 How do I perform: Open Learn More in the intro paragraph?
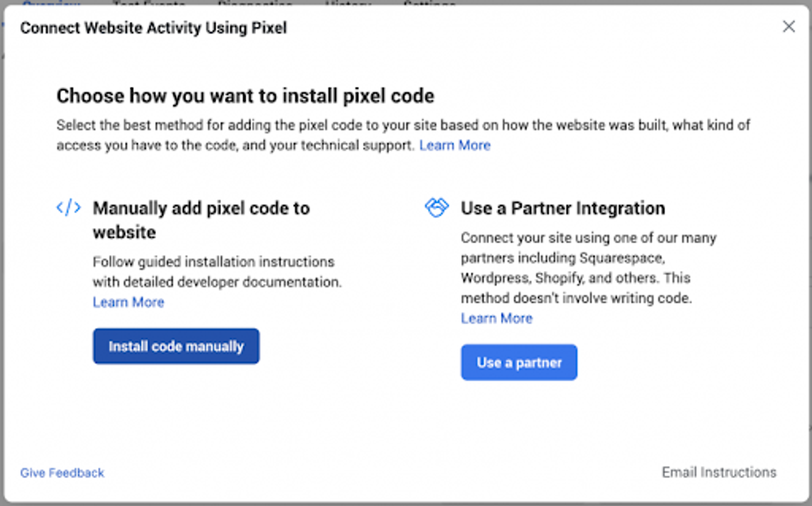coord(455,145)
